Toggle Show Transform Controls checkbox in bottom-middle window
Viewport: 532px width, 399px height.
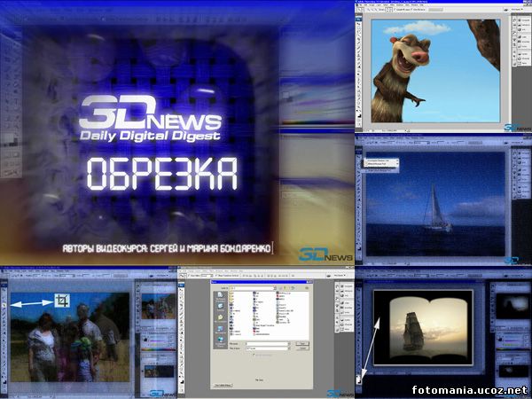[216, 276]
